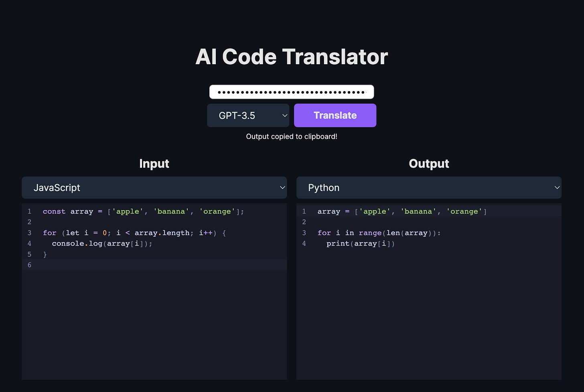Click line 6 in the input editor
The width and height of the screenshot is (584, 392).
point(120,265)
